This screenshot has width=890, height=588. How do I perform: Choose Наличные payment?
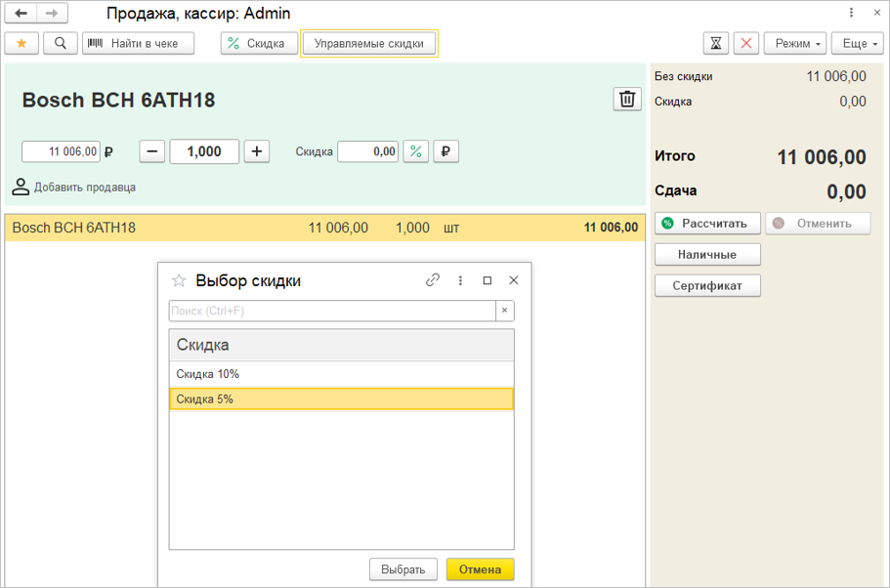tap(708, 255)
